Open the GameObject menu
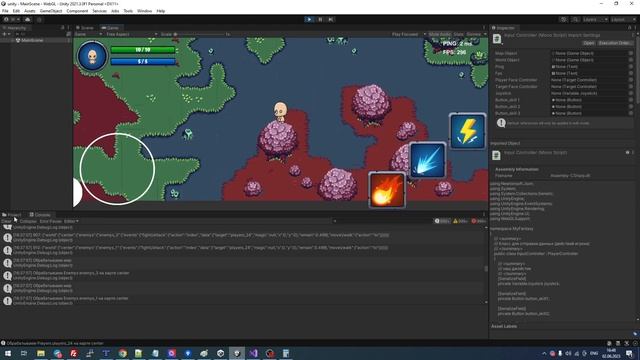Viewport: 640px width, 360px height. 51,11
